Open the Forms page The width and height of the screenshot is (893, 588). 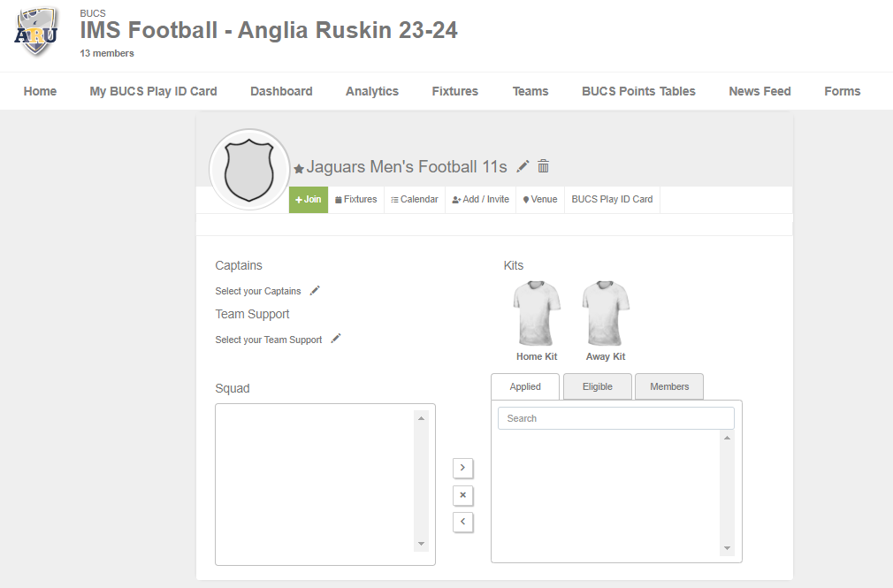843,91
